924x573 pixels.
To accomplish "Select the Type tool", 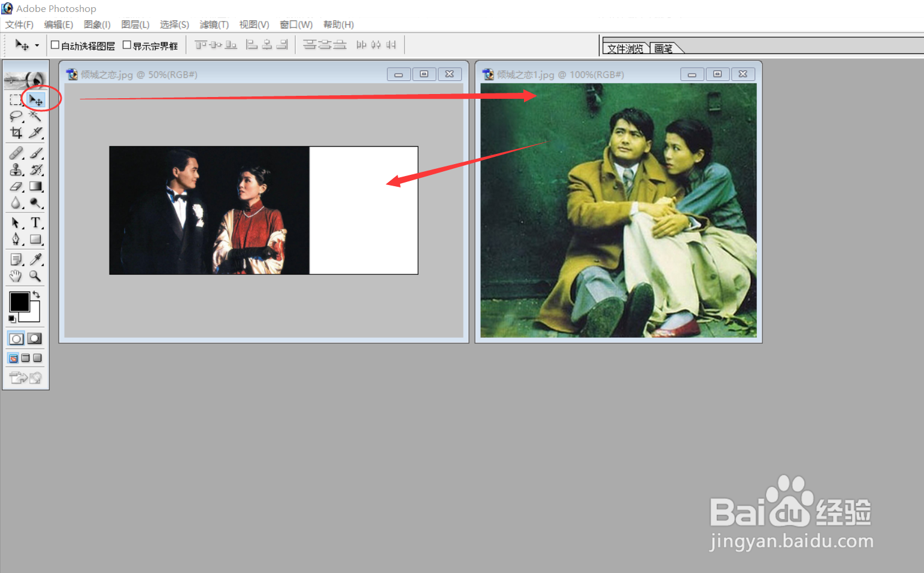I will pos(36,223).
